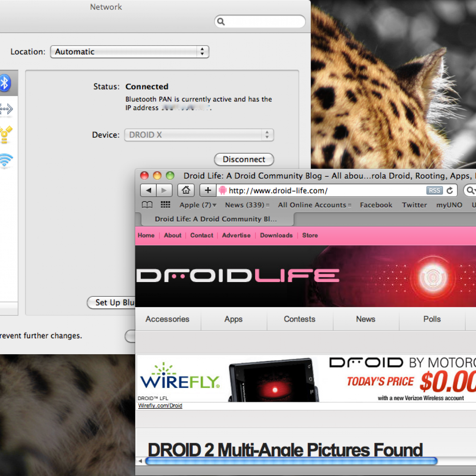Click the Safari back arrow button

pyautogui.click(x=148, y=191)
